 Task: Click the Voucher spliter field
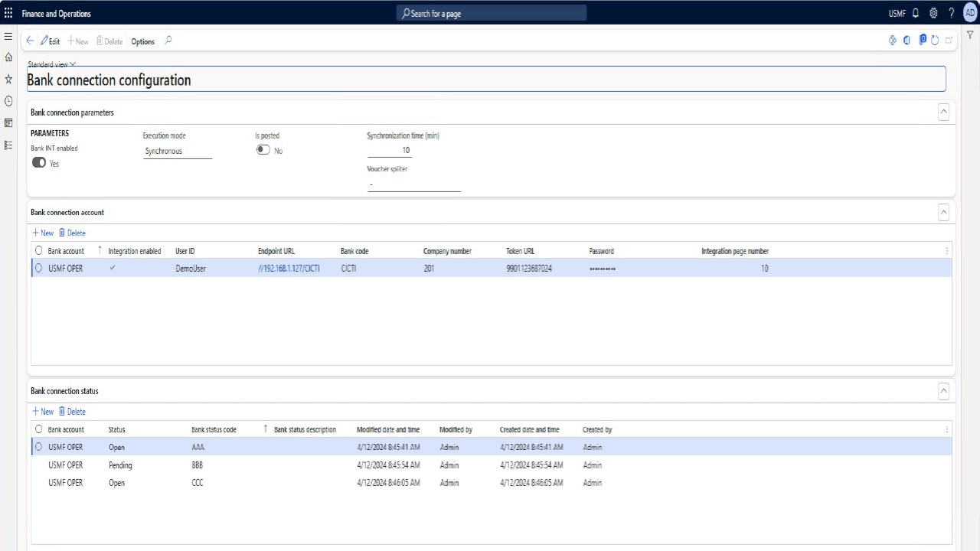[413, 184]
